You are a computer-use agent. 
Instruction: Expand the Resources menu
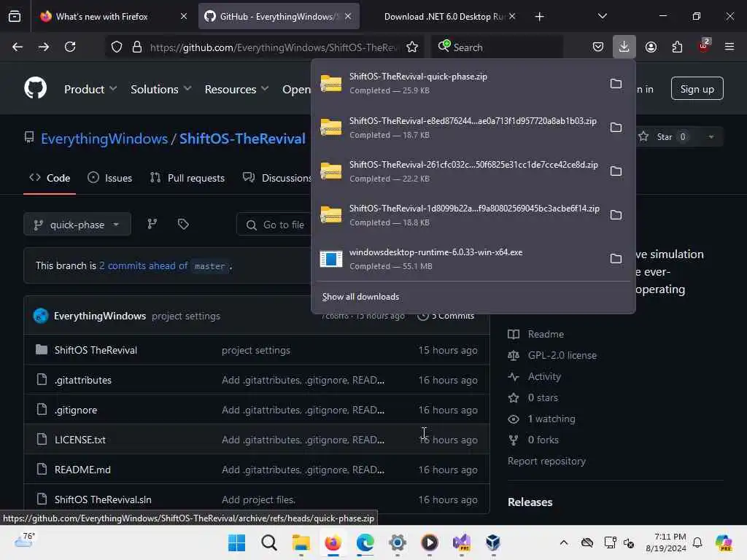tap(237, 89)
